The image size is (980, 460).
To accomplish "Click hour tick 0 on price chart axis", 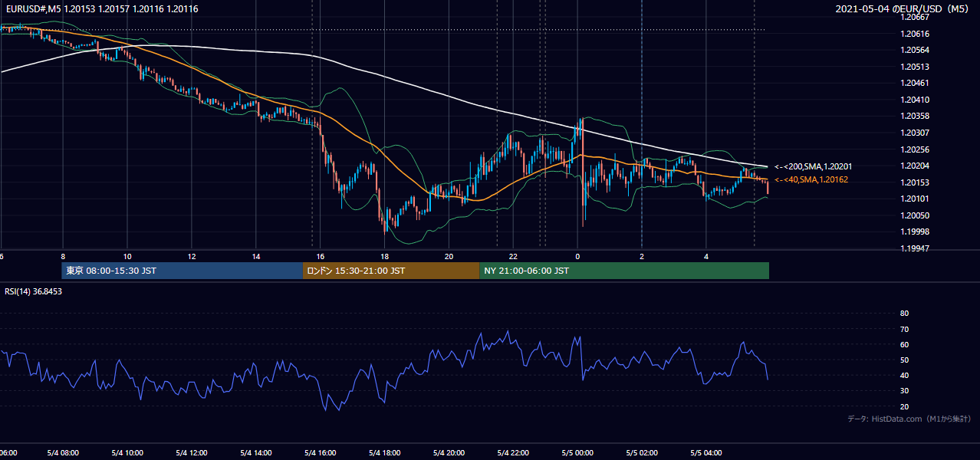I will tap(577, 256).
